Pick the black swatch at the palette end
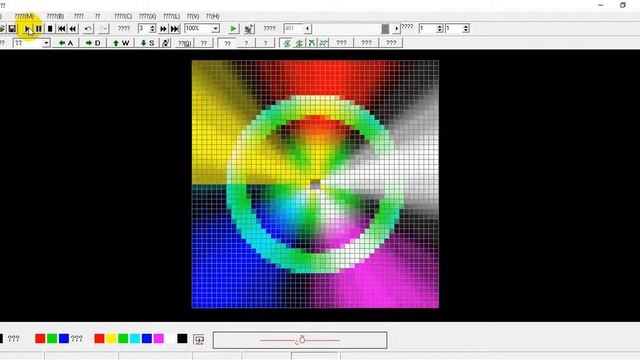Screen dimensions: 640x360 pyautogui.click(x=182, y=338)
